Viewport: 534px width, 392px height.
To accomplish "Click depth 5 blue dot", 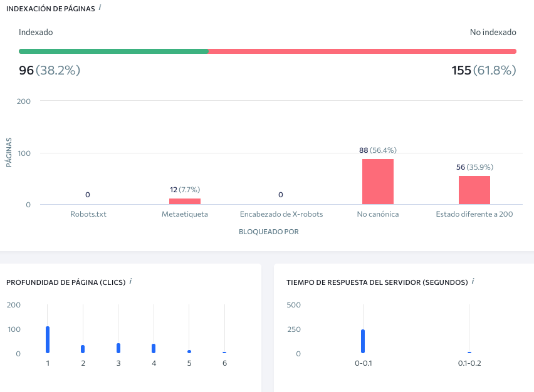I will [x=189, y=351].
